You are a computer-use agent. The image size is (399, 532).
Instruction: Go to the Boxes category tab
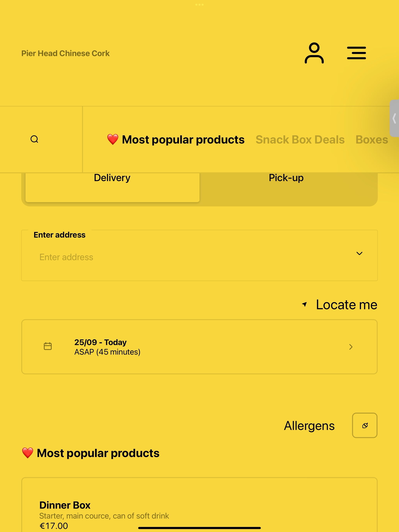[372, 139]
